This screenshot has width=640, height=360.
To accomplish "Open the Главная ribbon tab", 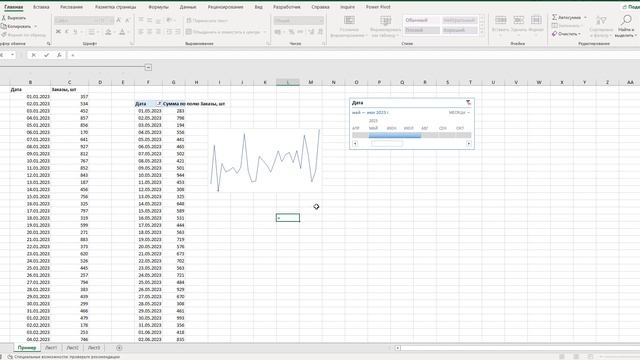I will click(14, 7).
